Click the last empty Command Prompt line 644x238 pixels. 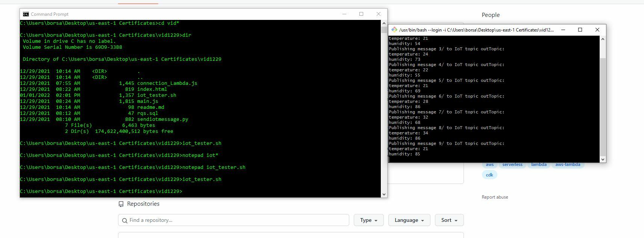click(x=101, y=191)
